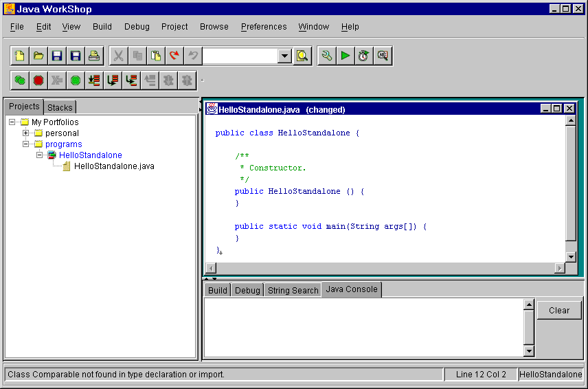Image resolution: width=588 pixels, height=389 pixels.
Task: Click the stopwatch profile icon
Action: pyautogui.click(x=363, y=56)
